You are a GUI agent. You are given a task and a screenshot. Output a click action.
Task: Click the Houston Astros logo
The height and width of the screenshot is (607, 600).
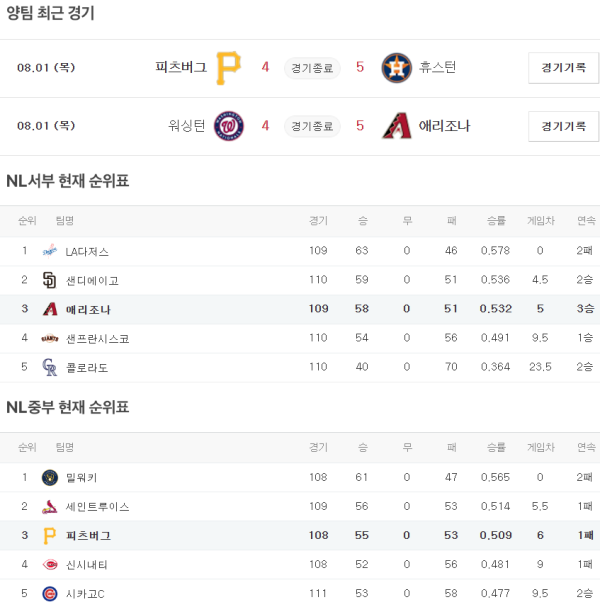[396, 67]
